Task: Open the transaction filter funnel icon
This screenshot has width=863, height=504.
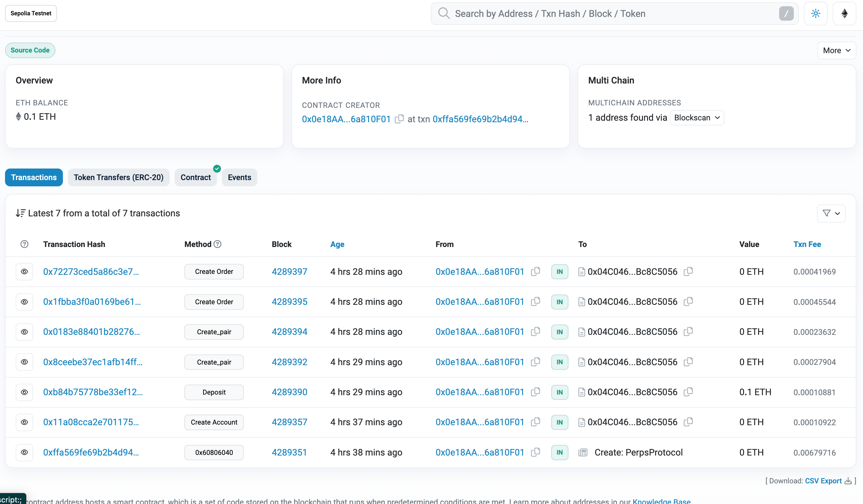Action: pyautogui.click(x=826, y=213)
